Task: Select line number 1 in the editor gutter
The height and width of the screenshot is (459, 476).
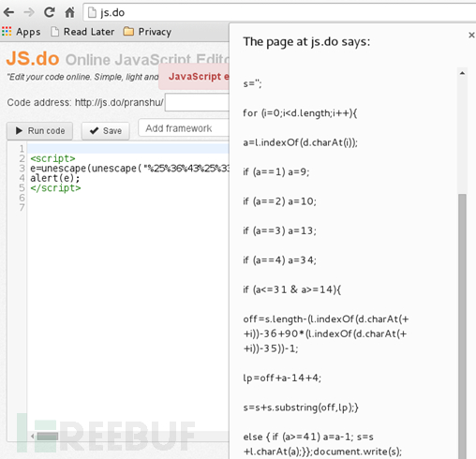Action: [22, 149]
